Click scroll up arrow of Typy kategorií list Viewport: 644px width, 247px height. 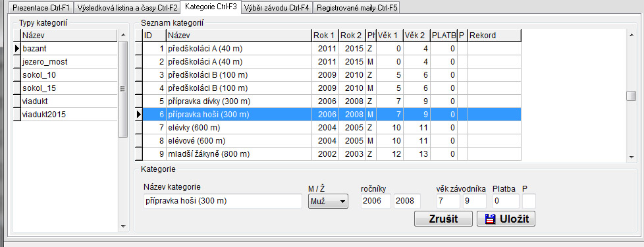coord(122,35)
